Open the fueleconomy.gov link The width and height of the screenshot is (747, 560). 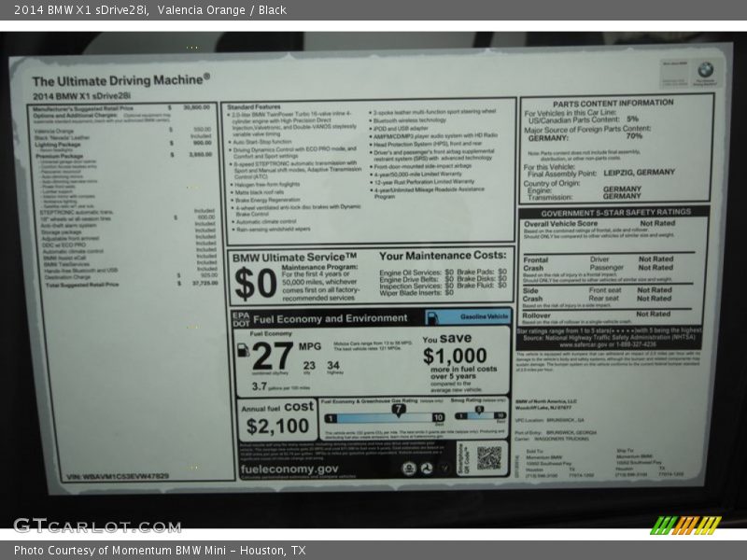point(289,469)
